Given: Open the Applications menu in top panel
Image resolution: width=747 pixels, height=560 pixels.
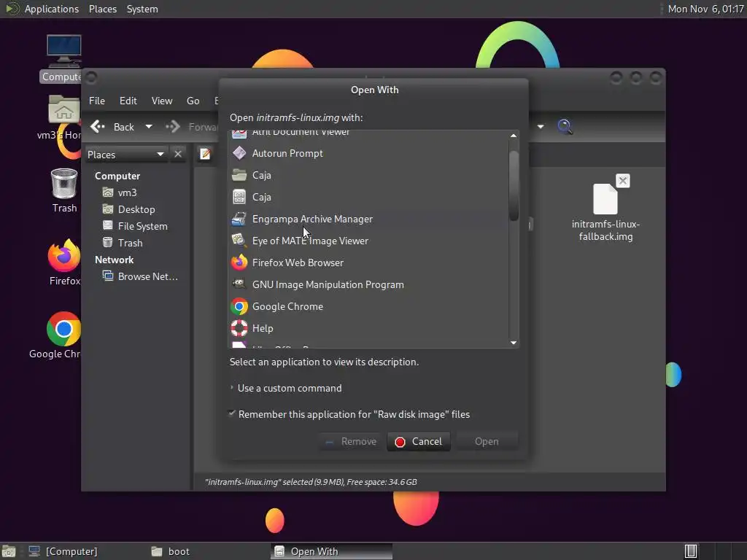Looking at the screenshot, I should point(52,9).
